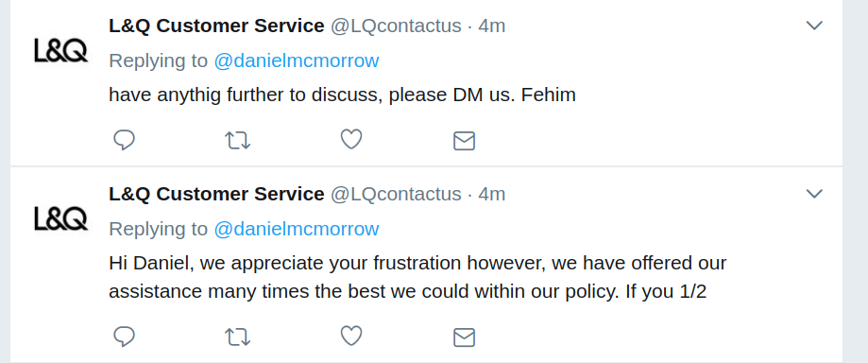868x363 pixels.
Task: Click @LQcontactus handle on first tweet
Action: click(x=396, y=26)
